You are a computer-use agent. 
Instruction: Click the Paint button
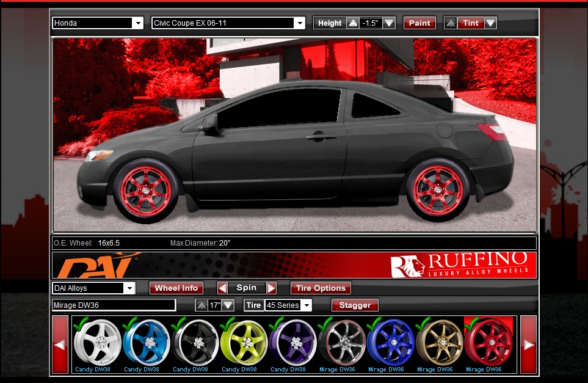point(419,23)
